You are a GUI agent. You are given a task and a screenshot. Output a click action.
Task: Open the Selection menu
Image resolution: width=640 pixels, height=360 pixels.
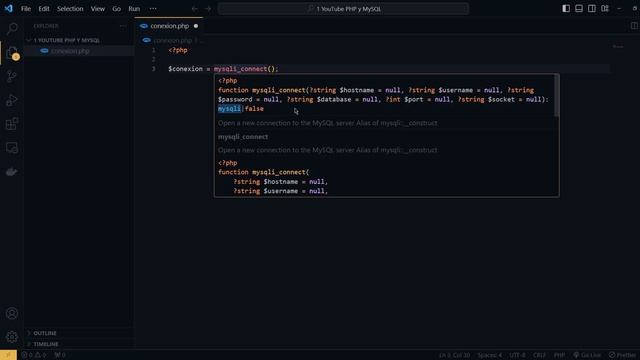pyautogui.click(x=70, y=9)
